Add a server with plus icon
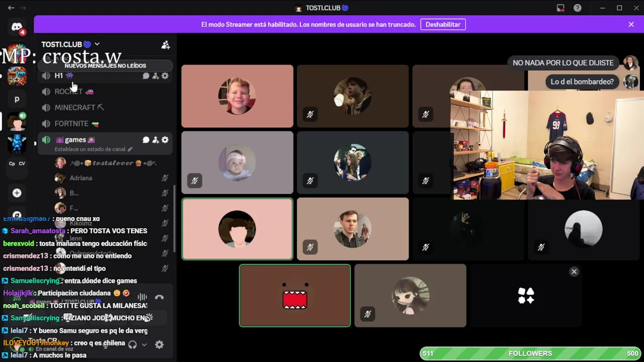Viewport: 644px width, 362px height. 17,193
